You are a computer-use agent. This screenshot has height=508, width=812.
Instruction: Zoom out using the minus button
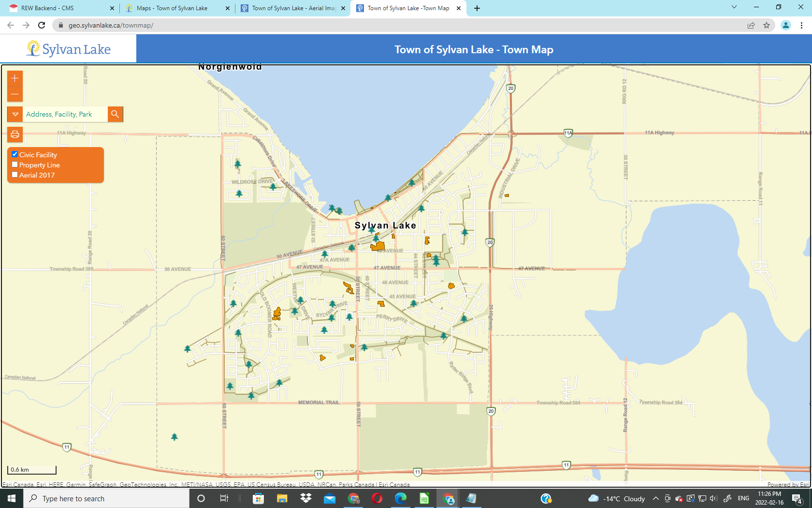(x=15, y=94)
